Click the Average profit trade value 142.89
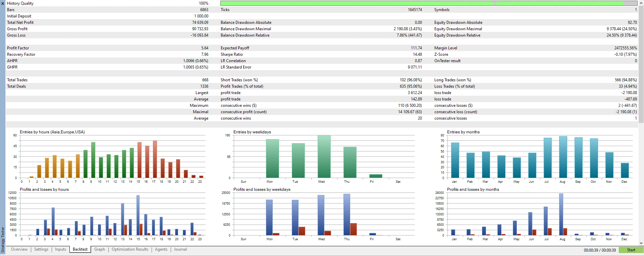Viewport: 644px width, 256px height. click(x=416, y=99)
